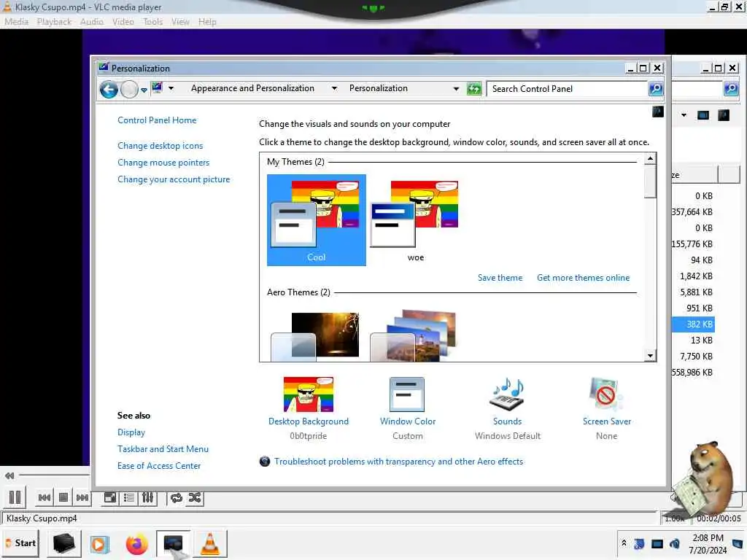Open the VLC Media menu
Screen dimensions: 747x560
pyautogui.click(x=16, y=21)
